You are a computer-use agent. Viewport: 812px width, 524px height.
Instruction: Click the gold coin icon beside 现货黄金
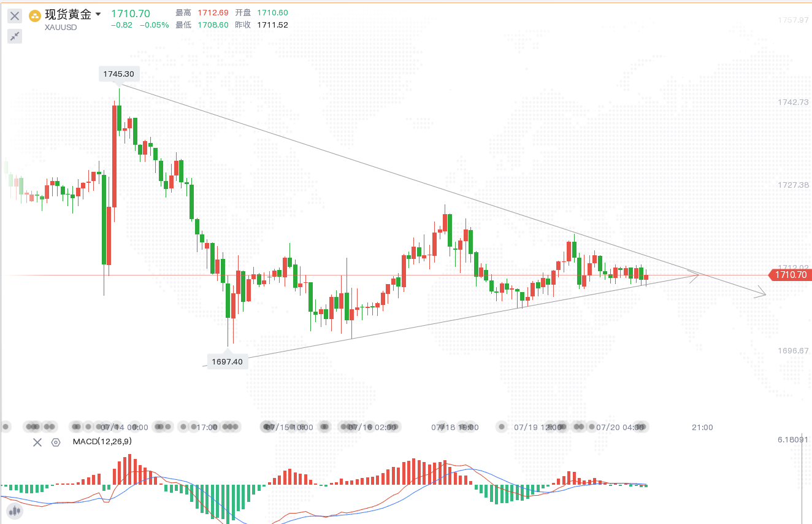35,16
